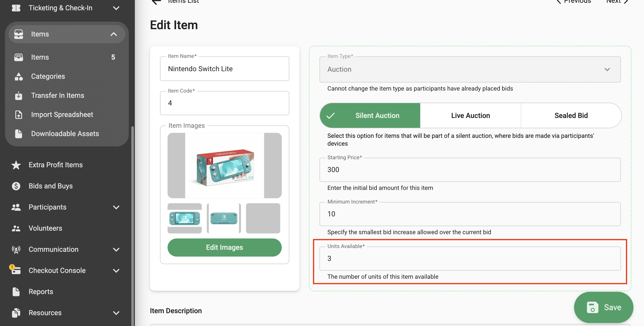This screenshot has width=644, height=326.
Task: Click the Import Spreadsheet file icon
Action: click(19, 115)
